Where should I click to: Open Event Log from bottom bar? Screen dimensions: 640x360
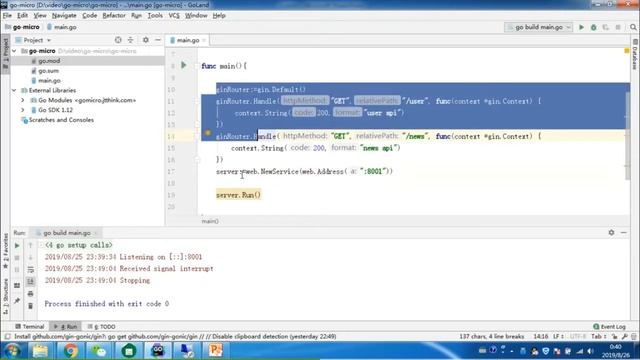[x=609, y=327]
